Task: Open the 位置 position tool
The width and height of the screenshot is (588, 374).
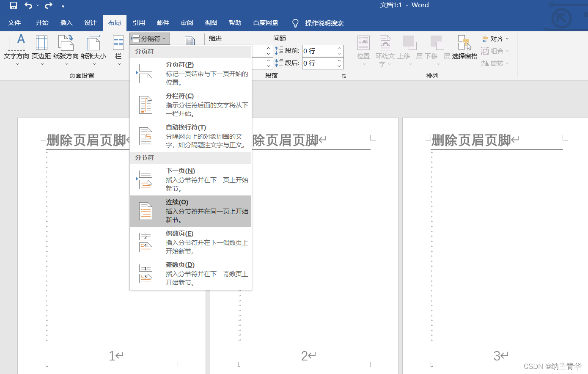Action: click(x=363, y=50)
